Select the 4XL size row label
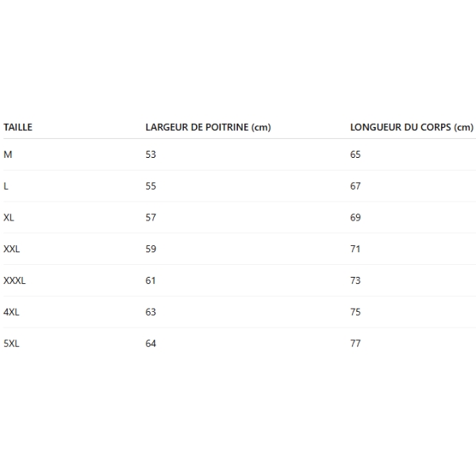Viewport: 476px width, 476px height. coord(11,312)
